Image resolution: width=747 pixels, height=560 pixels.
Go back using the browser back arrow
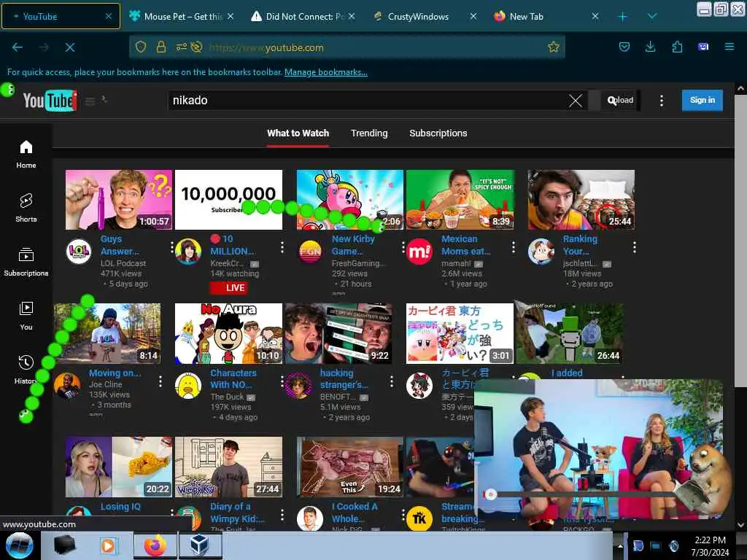coord(18,47)
